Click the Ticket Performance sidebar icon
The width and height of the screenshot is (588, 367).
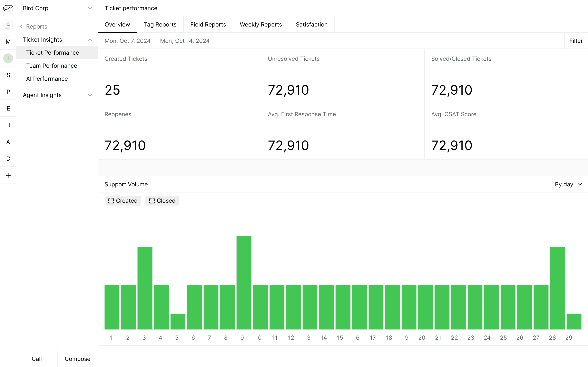click(52, 52)
